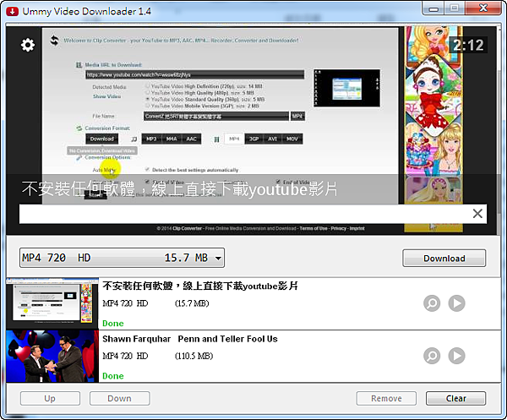
Task: Click the 'Done' status of the Shawn Farquhar item
Action: coord(113,376)
